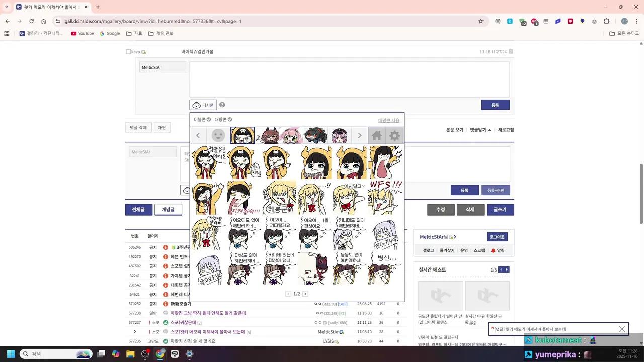644x362 pixels.
Task: Open the Chrome tab search dropdown
Action: tap(7, 7)
